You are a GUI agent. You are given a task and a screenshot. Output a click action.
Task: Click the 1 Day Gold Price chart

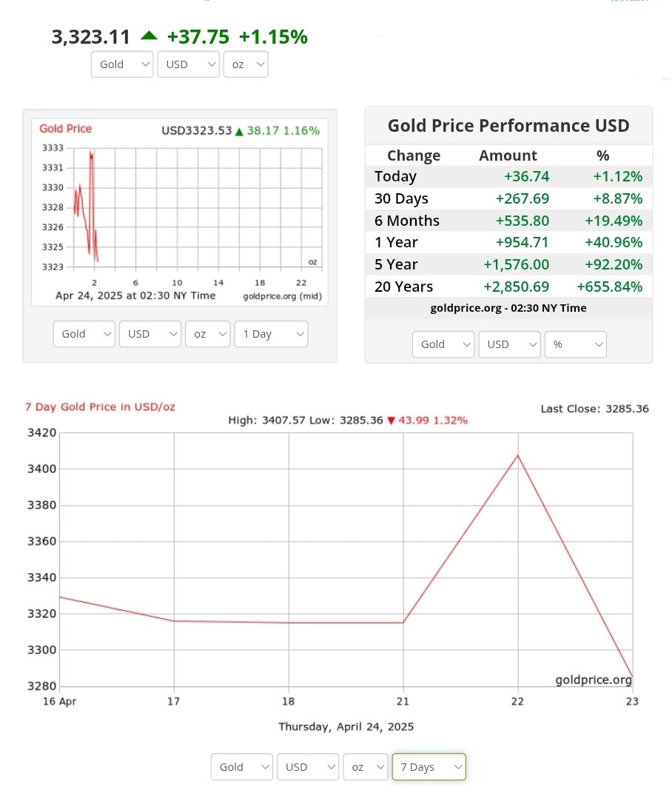pos(179,211)
